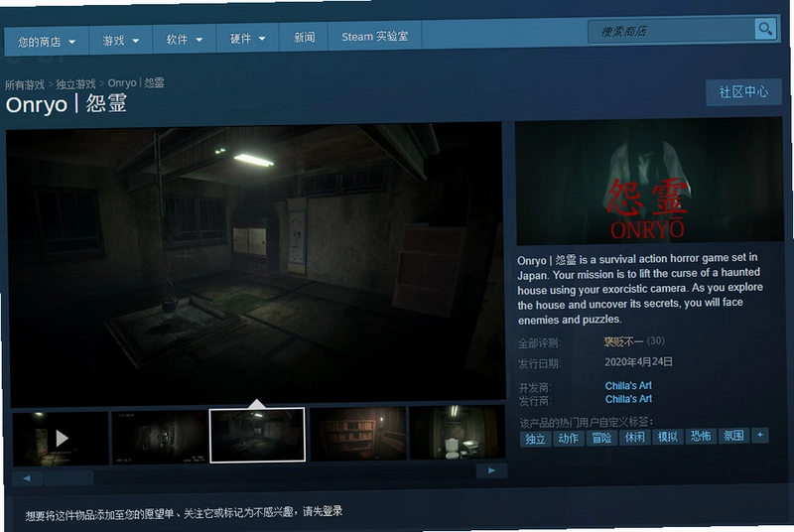This screenshot has height=532, width=794.
Task: Play the trailer video thumbnail
Action: coord(61,439)
